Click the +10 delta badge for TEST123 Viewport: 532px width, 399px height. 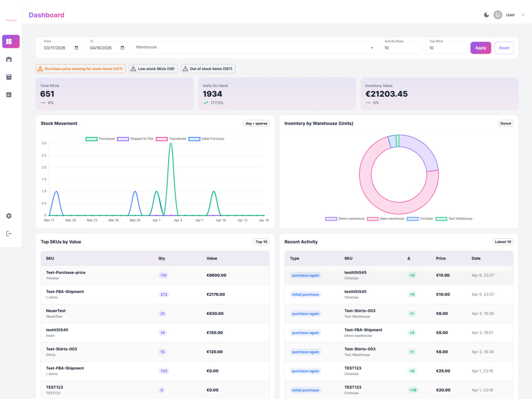click(413, 390)
